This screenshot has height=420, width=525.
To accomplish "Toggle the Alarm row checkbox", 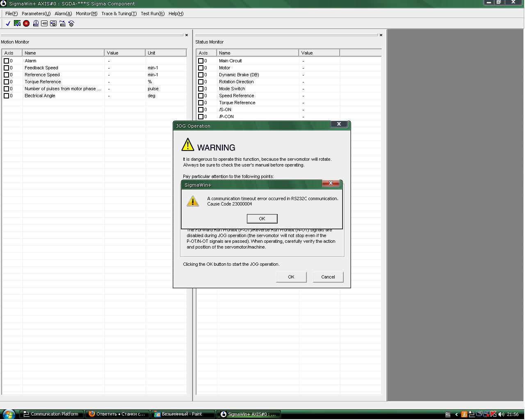I will coord(6,61).
